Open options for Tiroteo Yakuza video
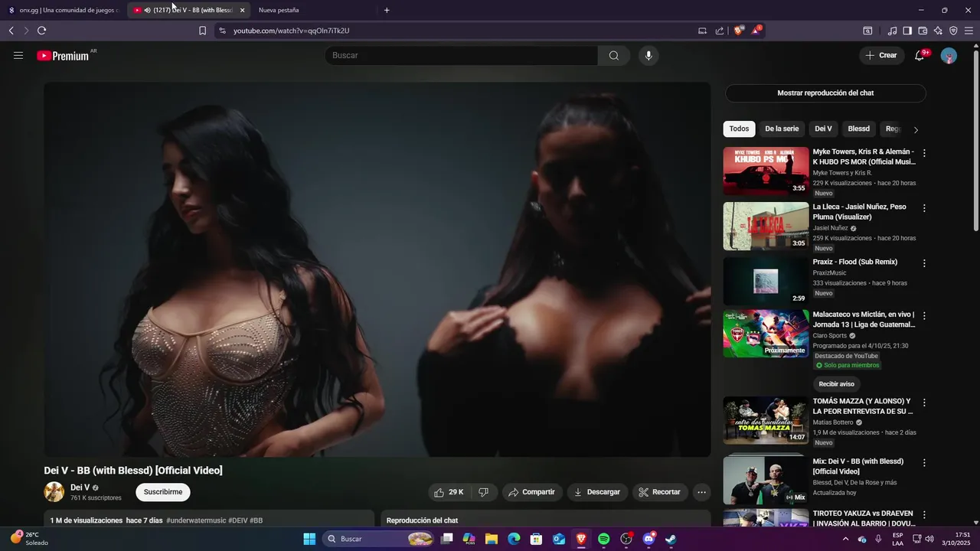Image resolution: width=980 pixels, height=551 pixels. point(924,515)
